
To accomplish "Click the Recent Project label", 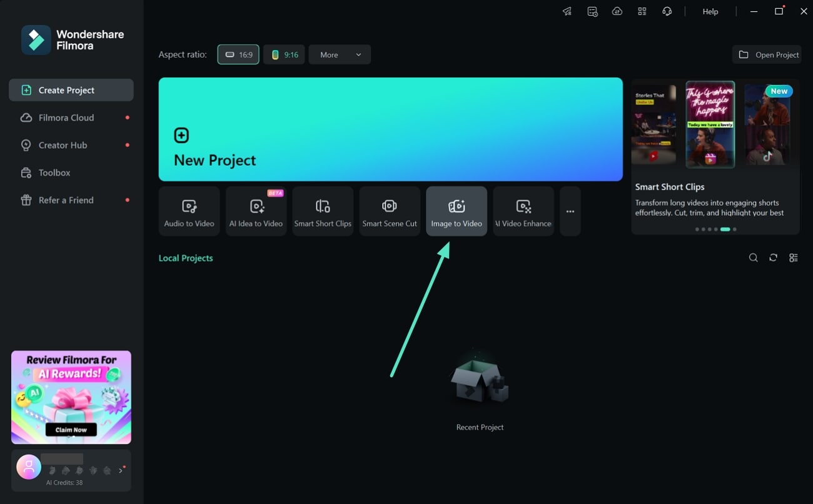I will (x=480, y=427).
